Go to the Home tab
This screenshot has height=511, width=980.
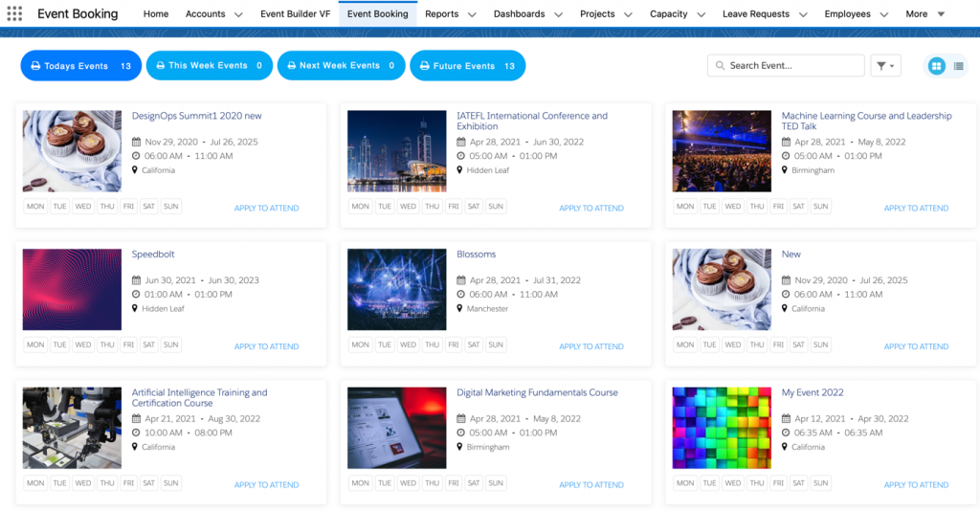[156, 14]
